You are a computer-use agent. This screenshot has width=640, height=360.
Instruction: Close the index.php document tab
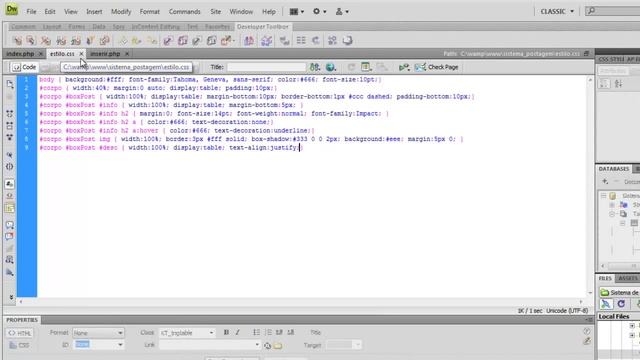tap(40, 54)
